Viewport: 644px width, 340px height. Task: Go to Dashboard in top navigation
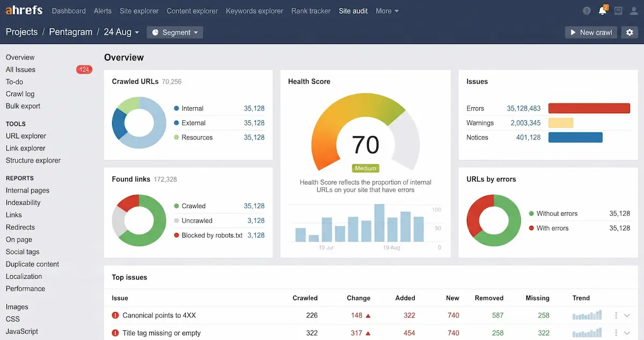coord(69,11)
